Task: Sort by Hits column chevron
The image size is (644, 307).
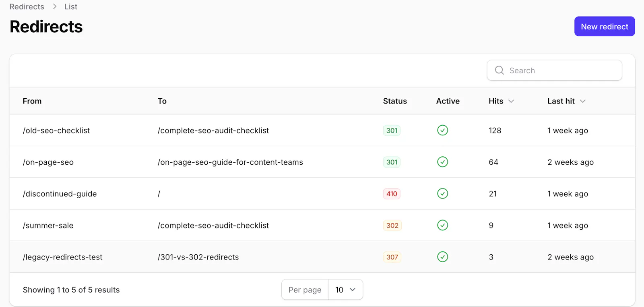Action: click(x=511, y=101)
